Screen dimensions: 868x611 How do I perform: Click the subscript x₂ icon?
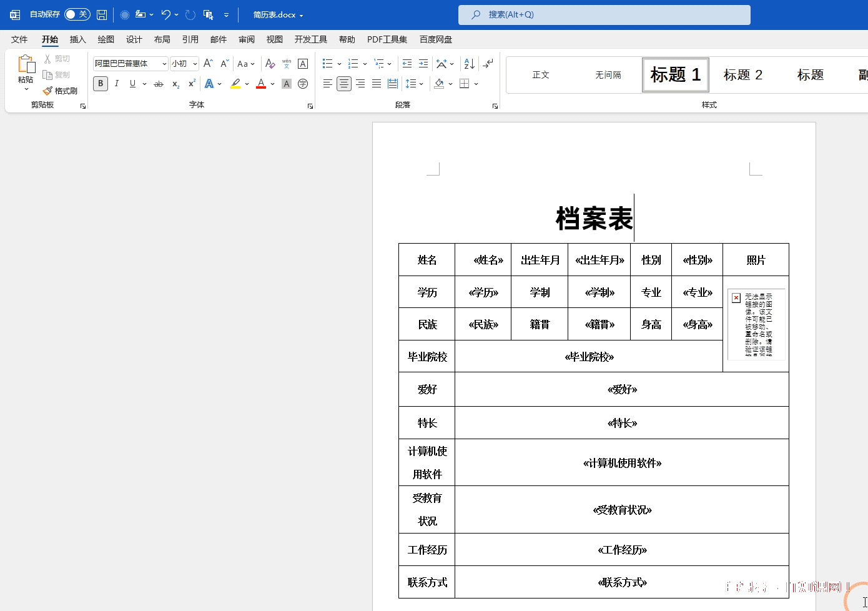175,84
